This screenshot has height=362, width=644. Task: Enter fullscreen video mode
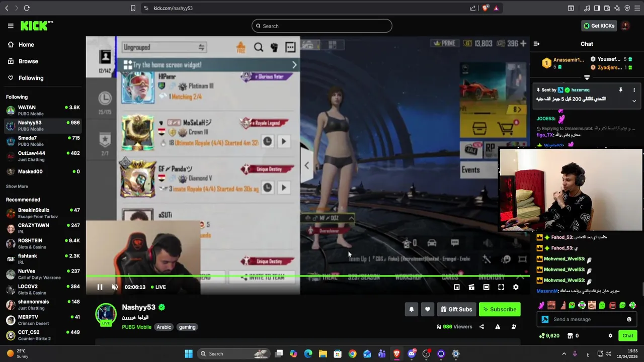pyautogui.click(x=501, y=287)
